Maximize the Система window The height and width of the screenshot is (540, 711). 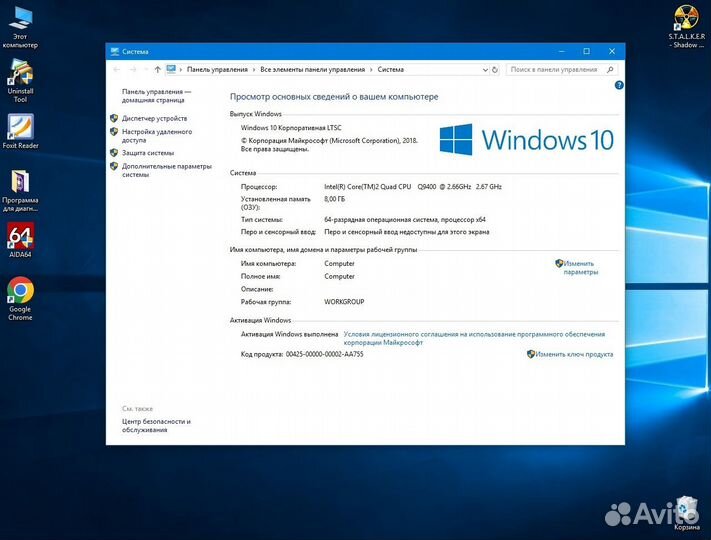[586, 51]
